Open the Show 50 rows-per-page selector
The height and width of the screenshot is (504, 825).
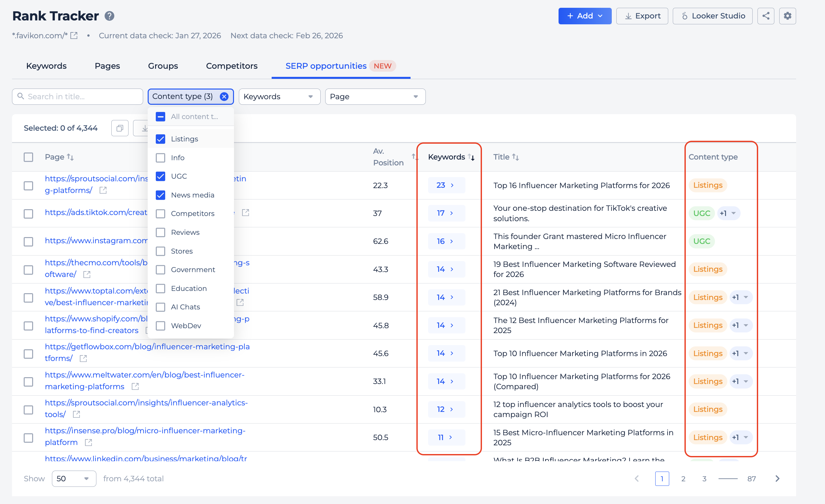[74, 479]
